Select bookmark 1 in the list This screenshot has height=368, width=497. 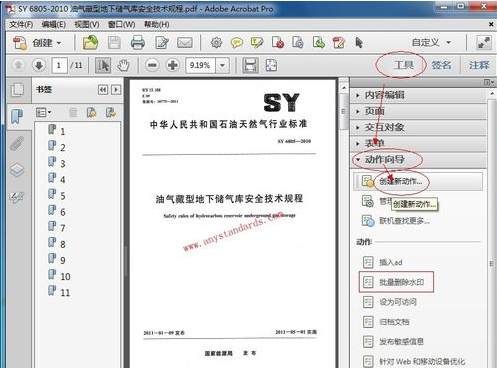click(x=57, y=131)
